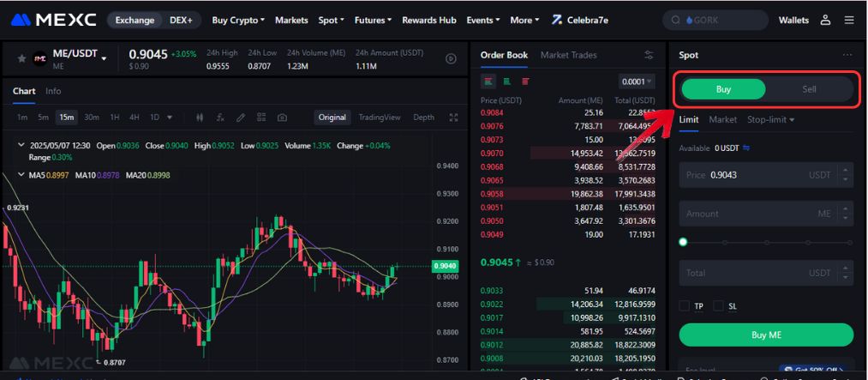Switch to the Info tab
Viewport: 868px width, 380px height.
click(x=53, y=92)
